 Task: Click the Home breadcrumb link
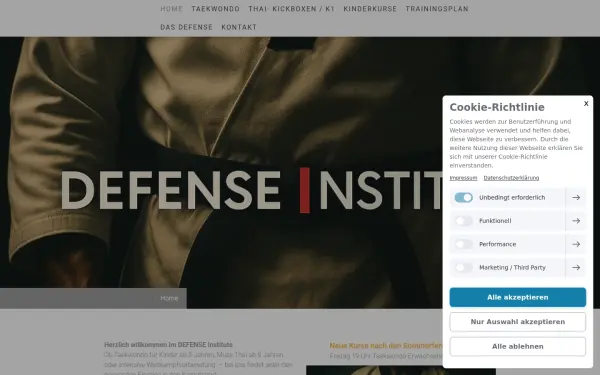point(169,298)
